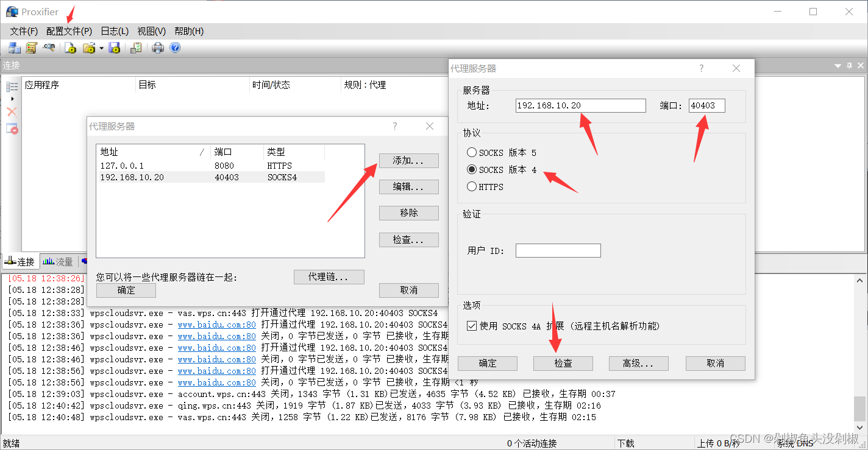Select 192.168.10.20 proxy row
This screenshot has width=868, height=450.
[x=210, y=177]
